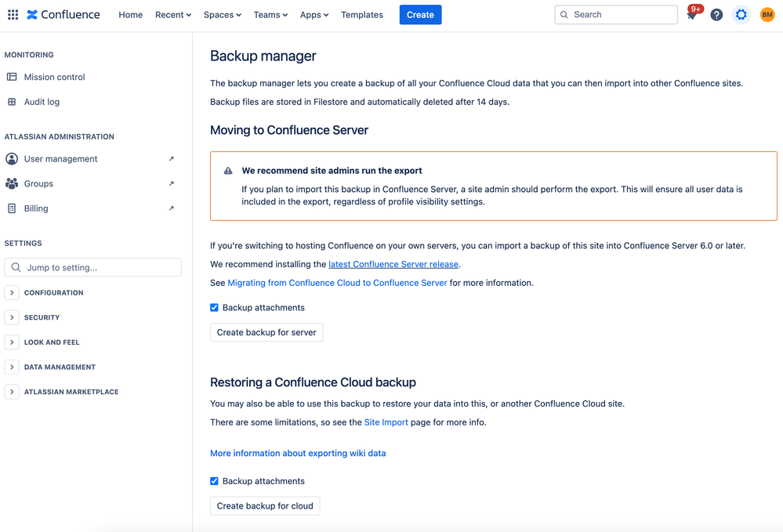Click Create backup for cloud button
Screen dimensions: 783x532
click(265, 506)
